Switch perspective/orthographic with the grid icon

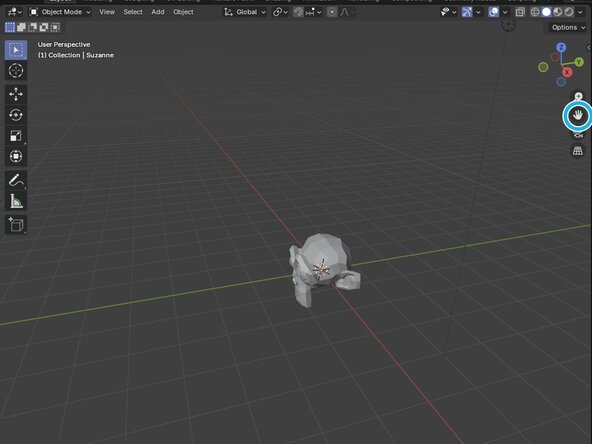578,151
